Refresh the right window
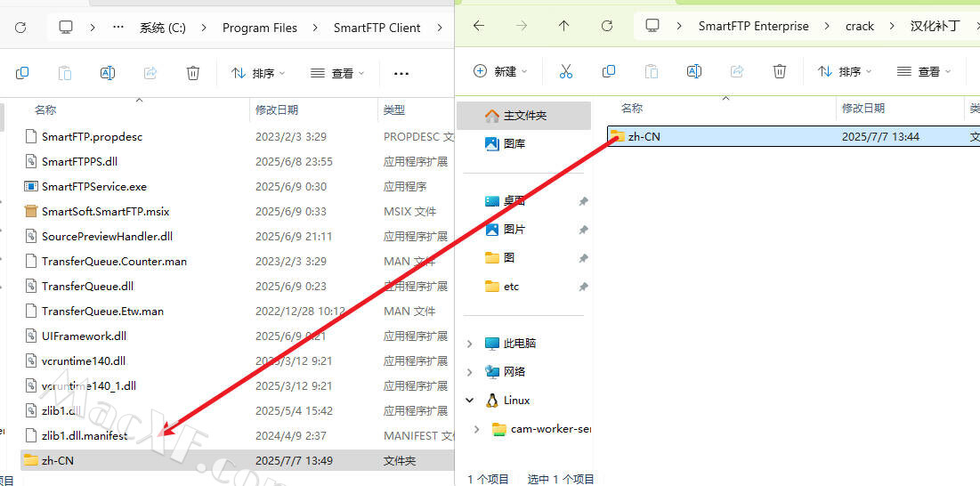The image size is (980, 486). [606, 26]
